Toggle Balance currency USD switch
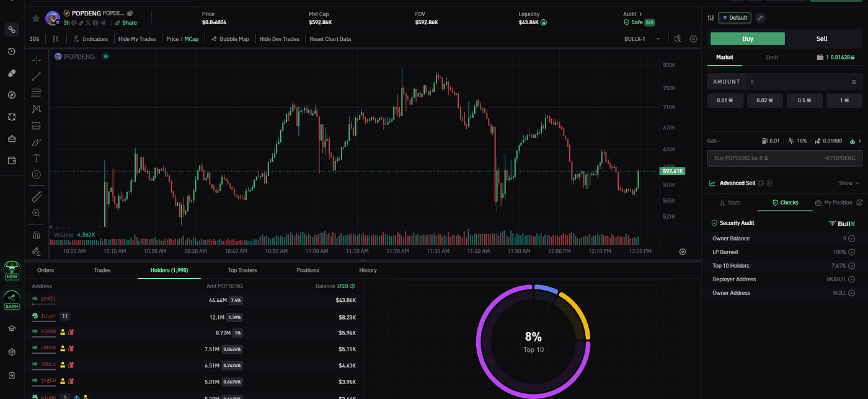This screenshot has height=399, width=868. tap(346, 286)
